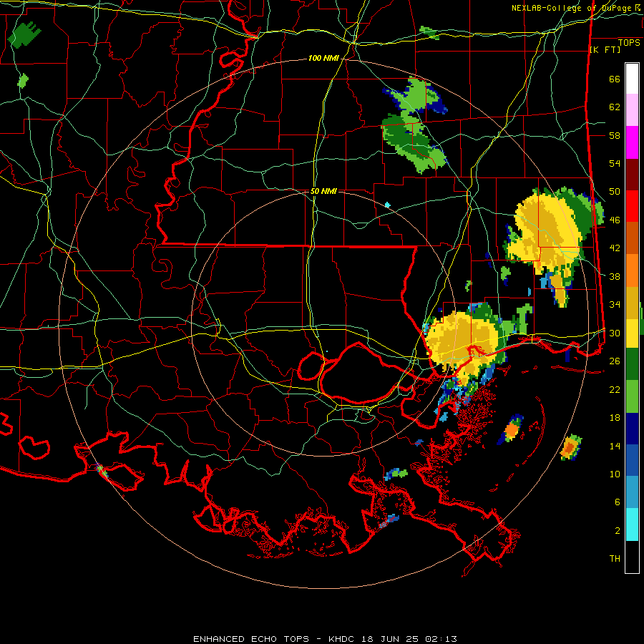Click the 66 legend value
Screen dimensions: 644x644
point(615,79)
